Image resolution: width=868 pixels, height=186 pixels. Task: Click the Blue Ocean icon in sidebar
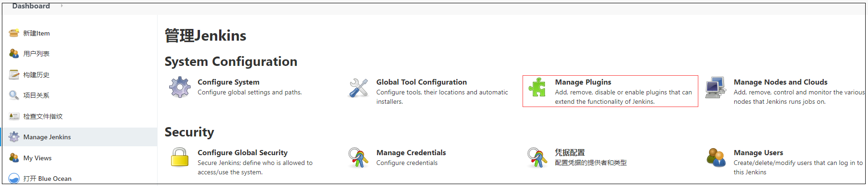[x=14, y=179]
